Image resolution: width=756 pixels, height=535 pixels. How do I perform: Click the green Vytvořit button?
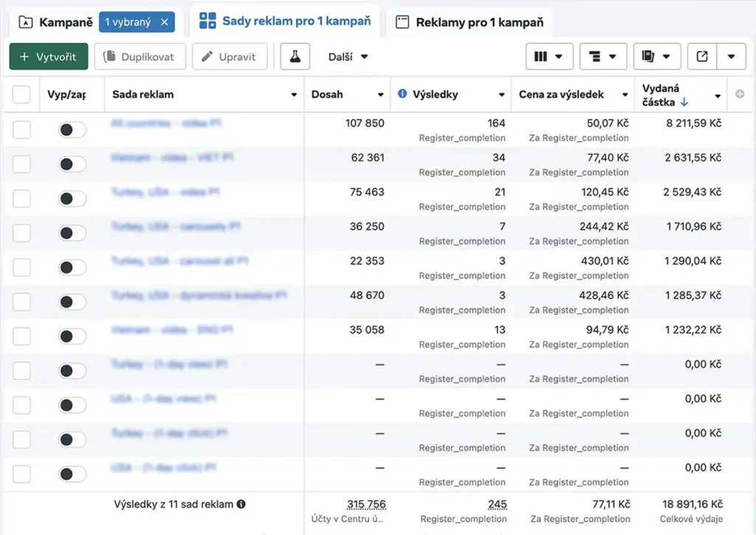49,57
